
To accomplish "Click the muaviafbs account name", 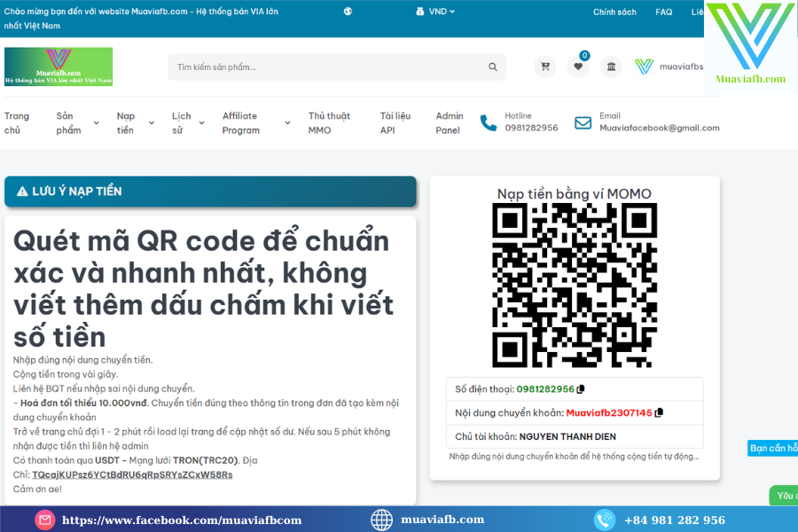I will click(681, 66).
